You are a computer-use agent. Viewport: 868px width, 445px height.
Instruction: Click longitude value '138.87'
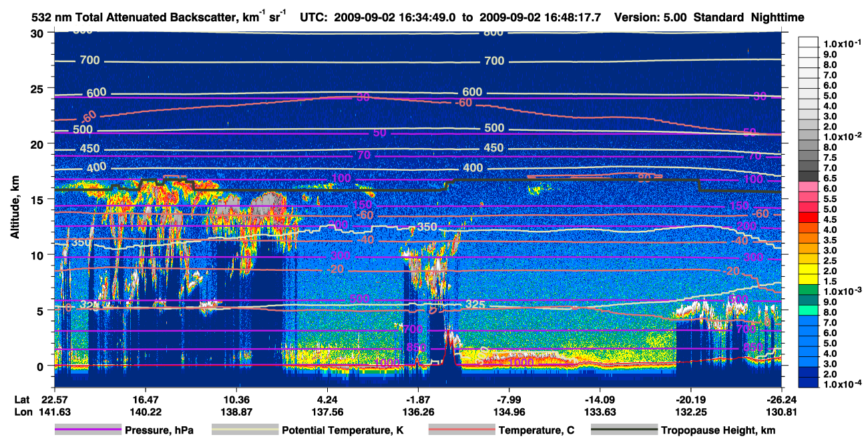[x=236, y=412]
